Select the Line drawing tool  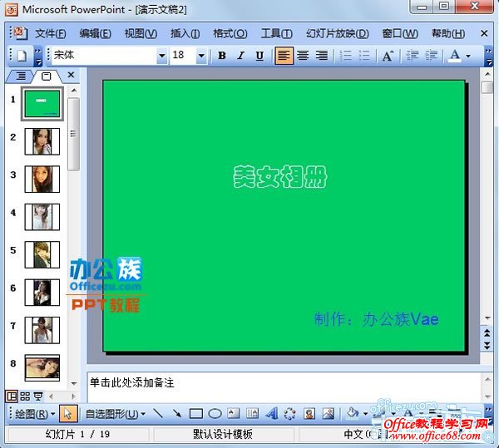pos(158,414)
